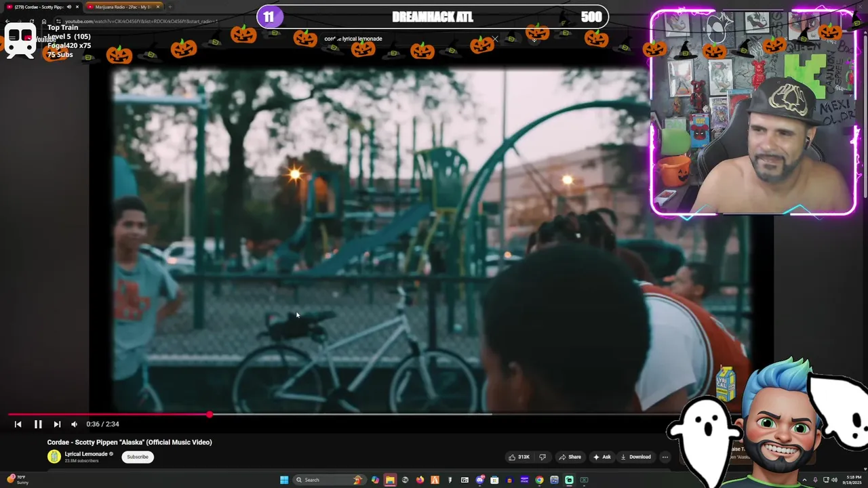Open the network tray icon
The width and height of the screenshot is (868, 488).
pyautogui.click(x=826, y=480)
